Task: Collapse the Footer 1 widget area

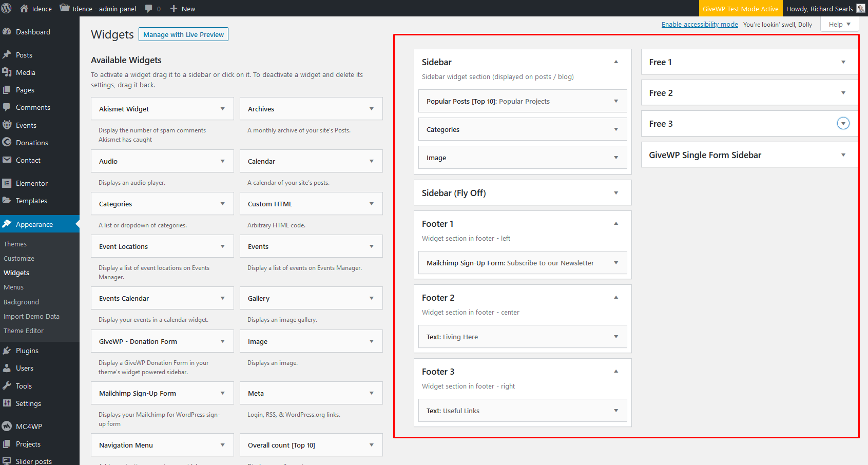Action: coord(616,224)
